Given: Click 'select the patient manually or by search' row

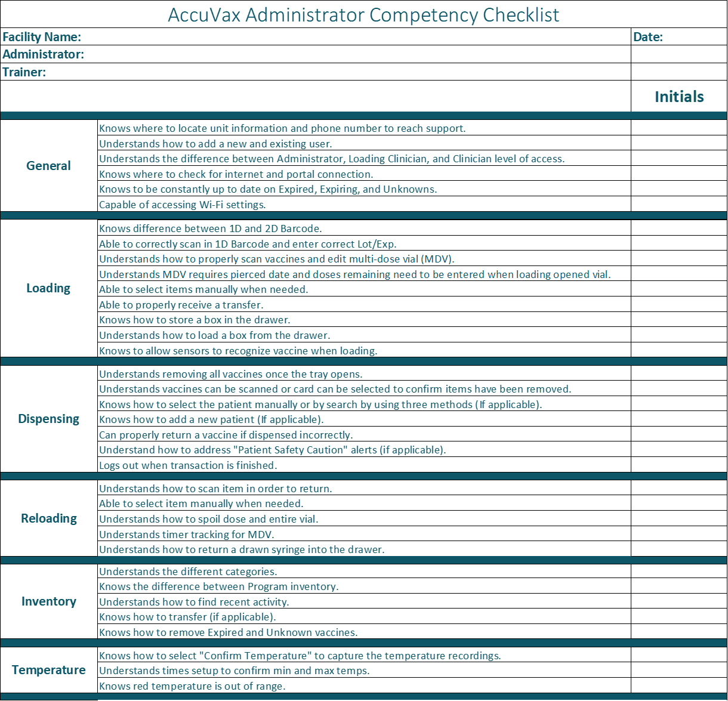Looking at the screenshot, I should [364, 404].
